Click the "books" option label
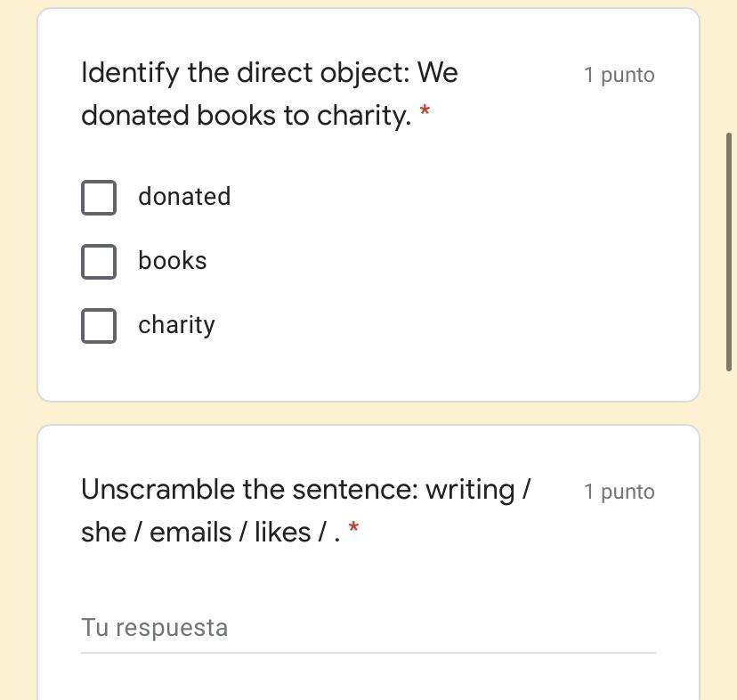The image size is (737, 700). tap(173, 261)
